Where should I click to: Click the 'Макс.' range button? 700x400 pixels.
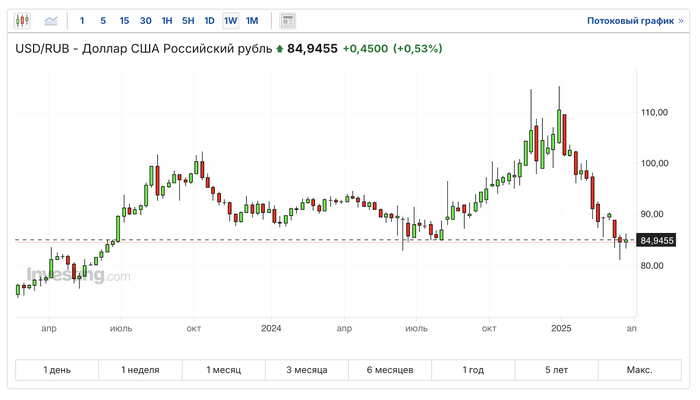pyautogui.click(x=640, y=370)
